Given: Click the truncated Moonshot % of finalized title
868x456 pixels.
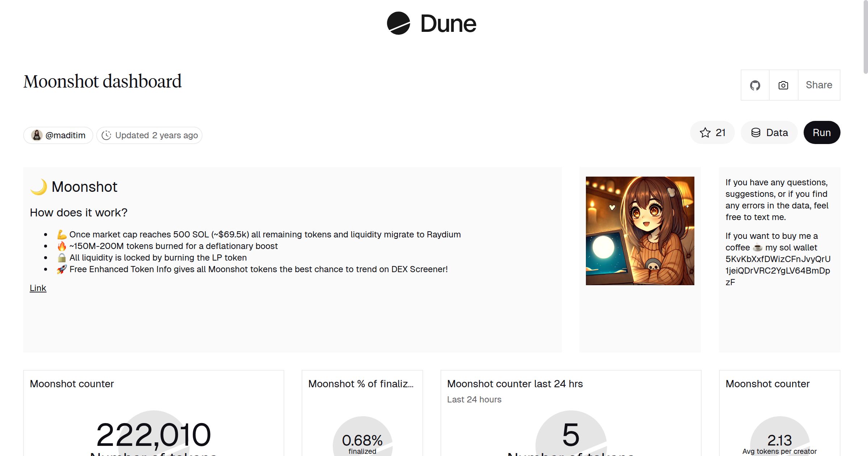Looking at the screenshot, I should [x=362, y=384].
